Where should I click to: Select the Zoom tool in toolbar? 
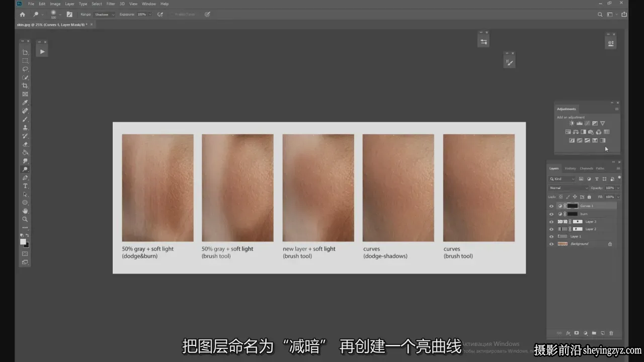(x=25, y=219)
